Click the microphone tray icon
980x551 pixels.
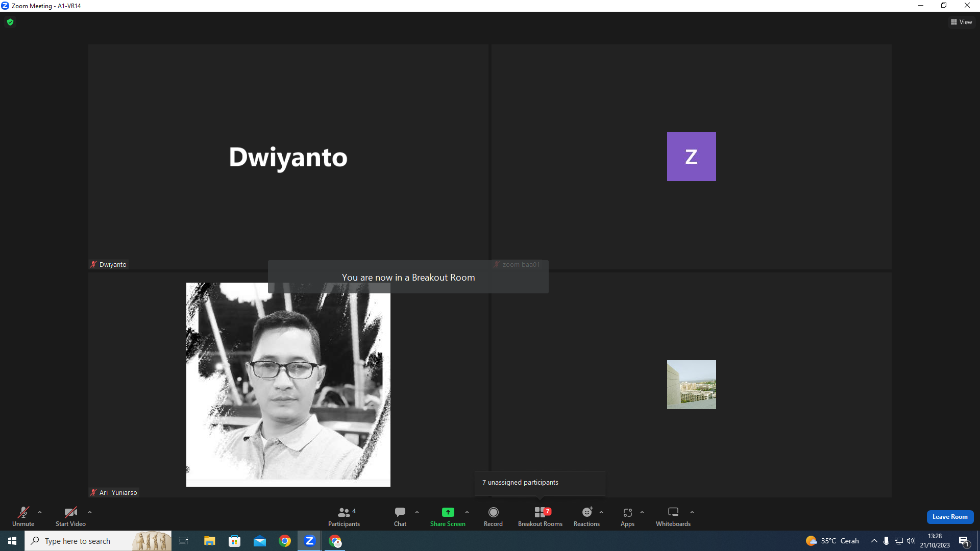886,541
